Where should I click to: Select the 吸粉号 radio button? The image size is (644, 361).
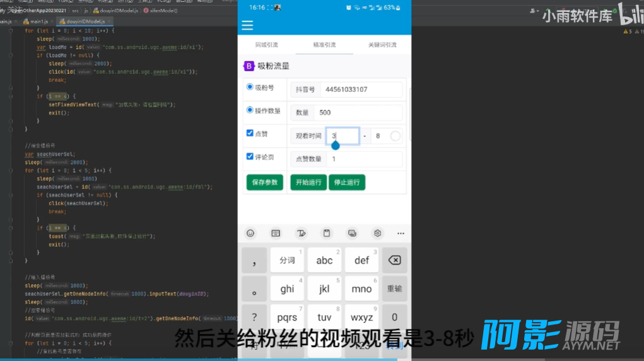tap(250, 87)
